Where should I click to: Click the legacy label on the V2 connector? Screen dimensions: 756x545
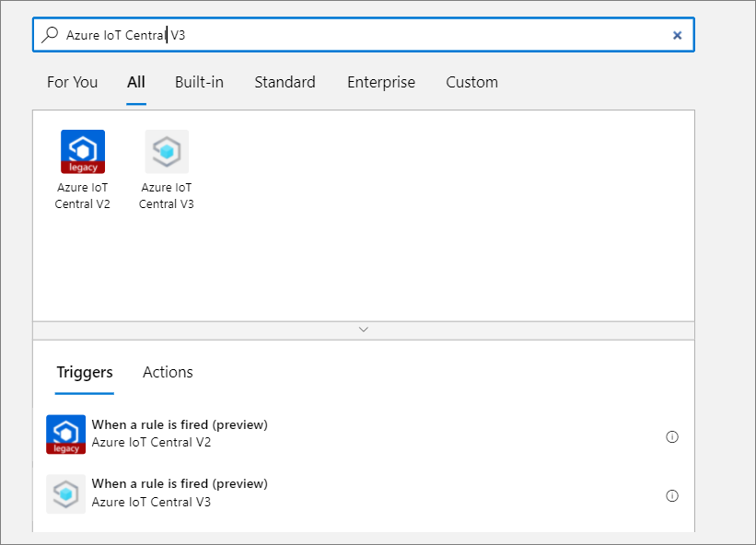82,166
